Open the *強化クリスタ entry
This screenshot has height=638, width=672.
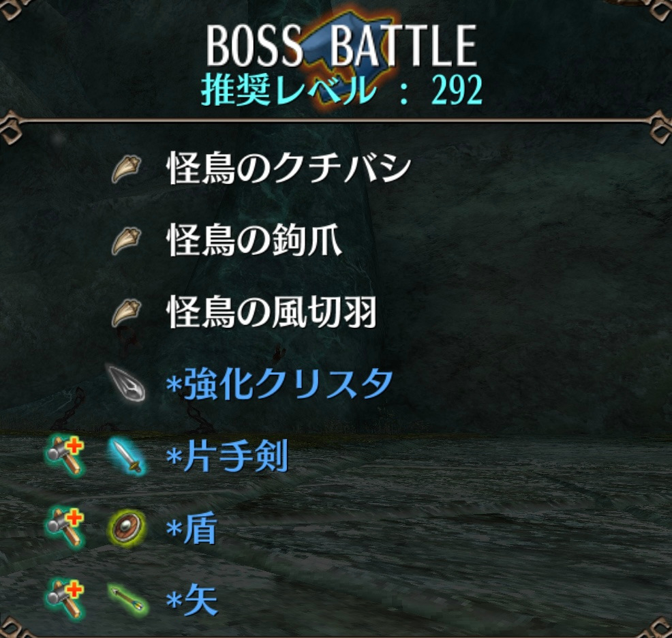pyautogui.click(x=279, y=384)
